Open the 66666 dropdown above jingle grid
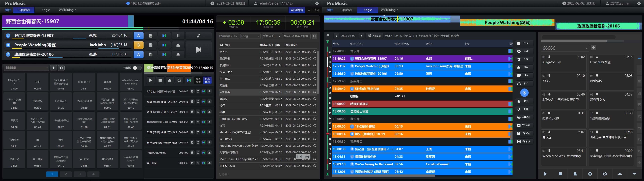The image size is (644, 181). coord(26,68)
